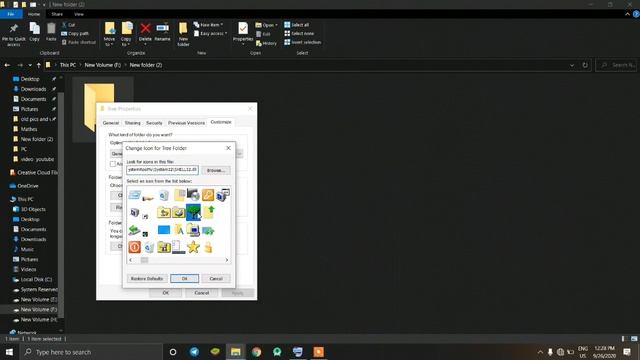640x360 pixels.
Task: Open recent locations dropdown arrow
Action: [x=30, y=65]
